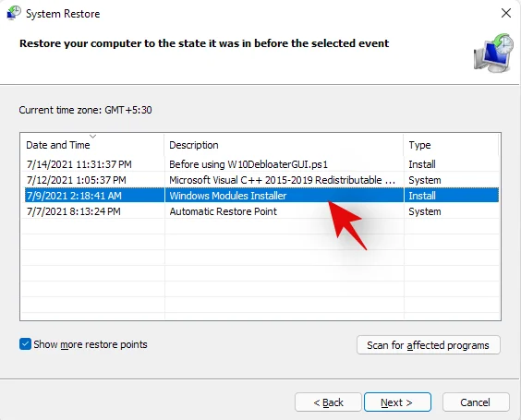Select Microsoft Visual C++ 2015-2019 Redistributable entry
The image size is (521, 420).
click(x=282, y=180)
